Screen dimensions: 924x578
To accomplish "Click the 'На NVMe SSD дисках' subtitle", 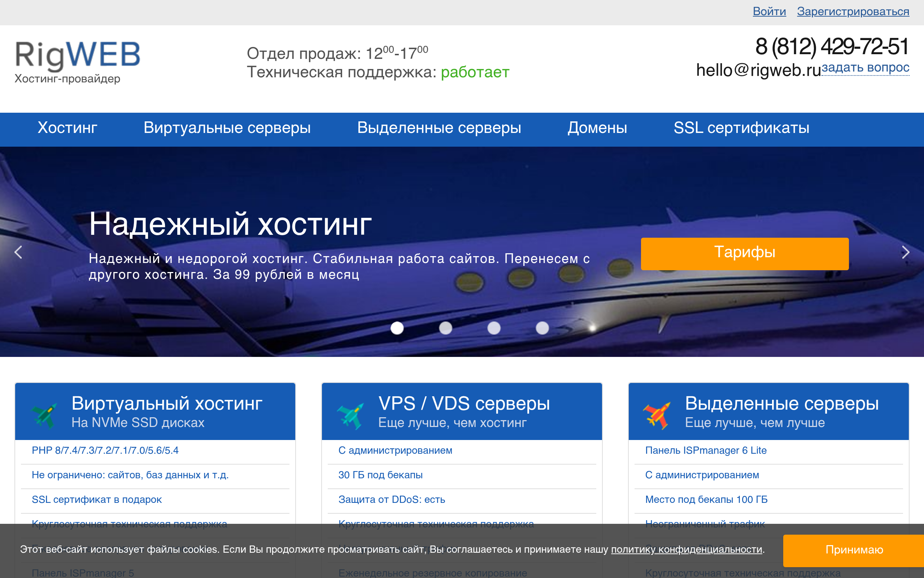I will [138, 423].
